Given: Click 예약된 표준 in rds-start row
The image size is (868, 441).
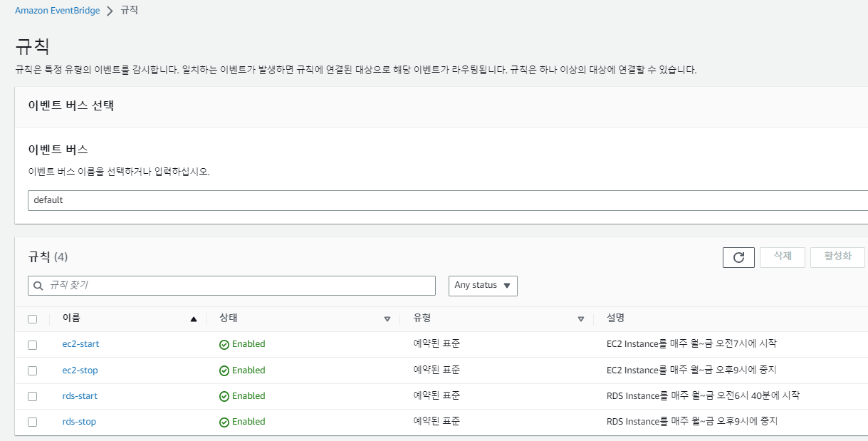Looking at the screenshot, I should [436, 396].
